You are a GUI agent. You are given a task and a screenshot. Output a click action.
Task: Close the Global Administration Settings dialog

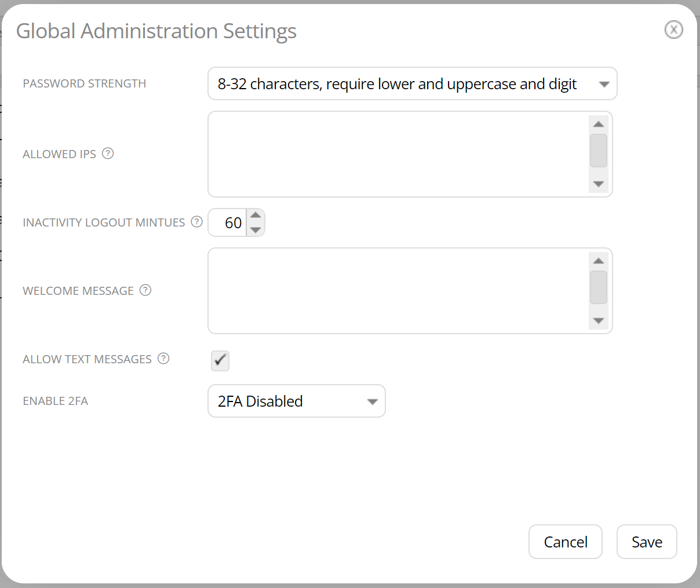pyautogui.click(x=673, y=30)
